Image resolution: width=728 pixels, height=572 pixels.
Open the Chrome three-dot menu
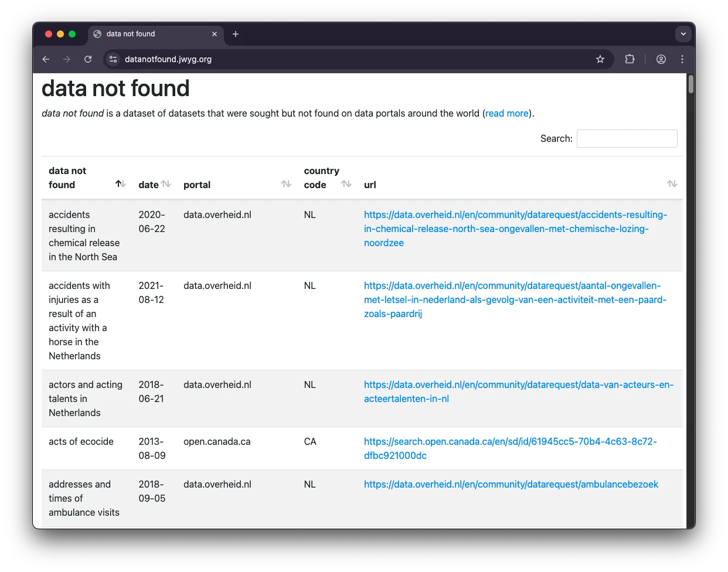(682, 59)
